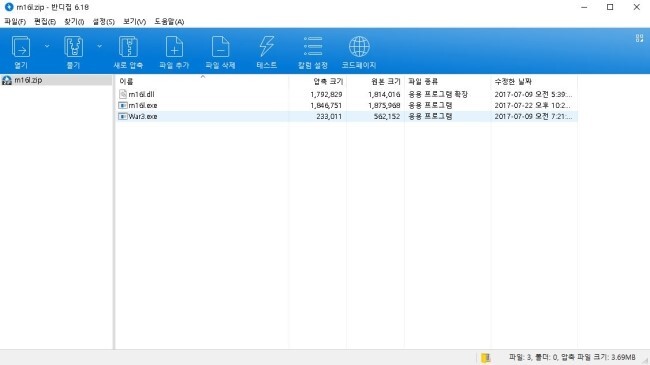Sort by Modified Date (수정한 날짜) header
The image size is (650, 365).
click(x=534, y=81)
